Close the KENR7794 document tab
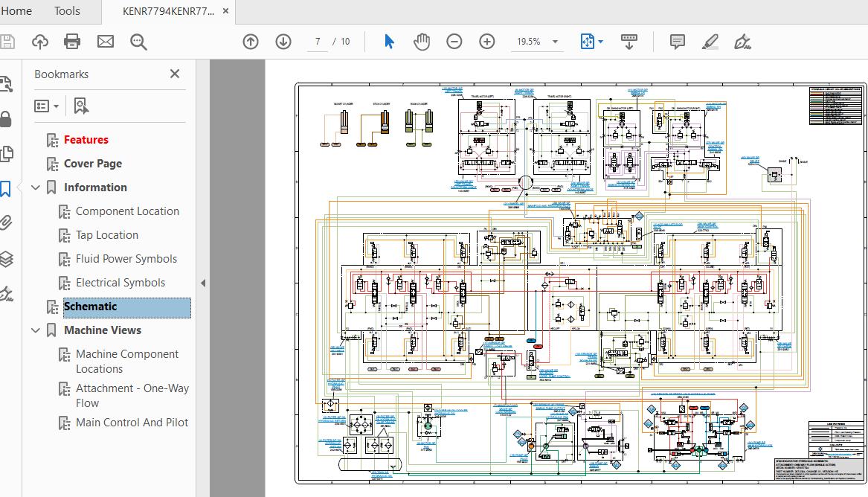 point(226,11)
